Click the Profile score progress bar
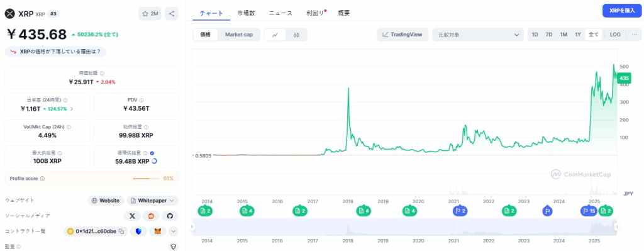Image resolution: width=644 pixels, height=251 pixels. 147,179
